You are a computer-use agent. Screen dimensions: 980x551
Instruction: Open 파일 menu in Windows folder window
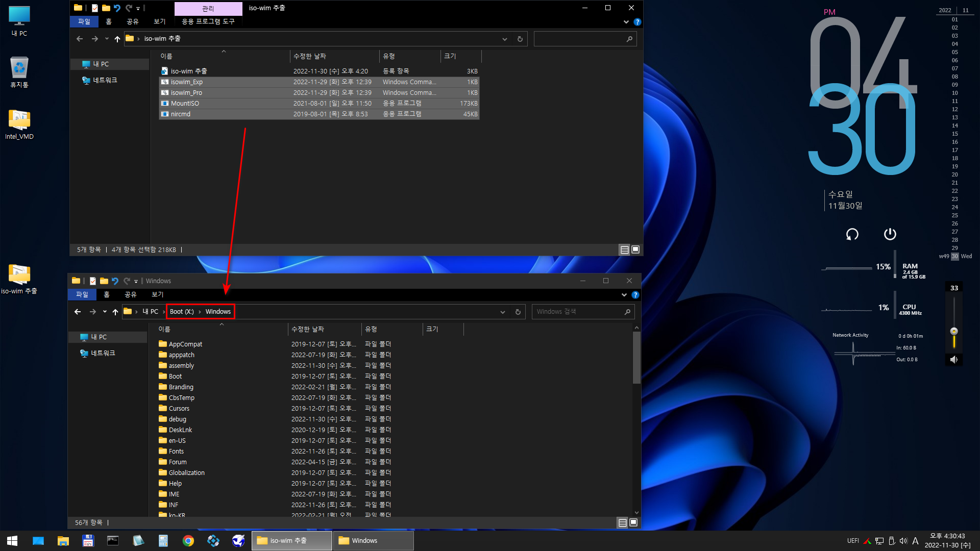click(82, 294)
